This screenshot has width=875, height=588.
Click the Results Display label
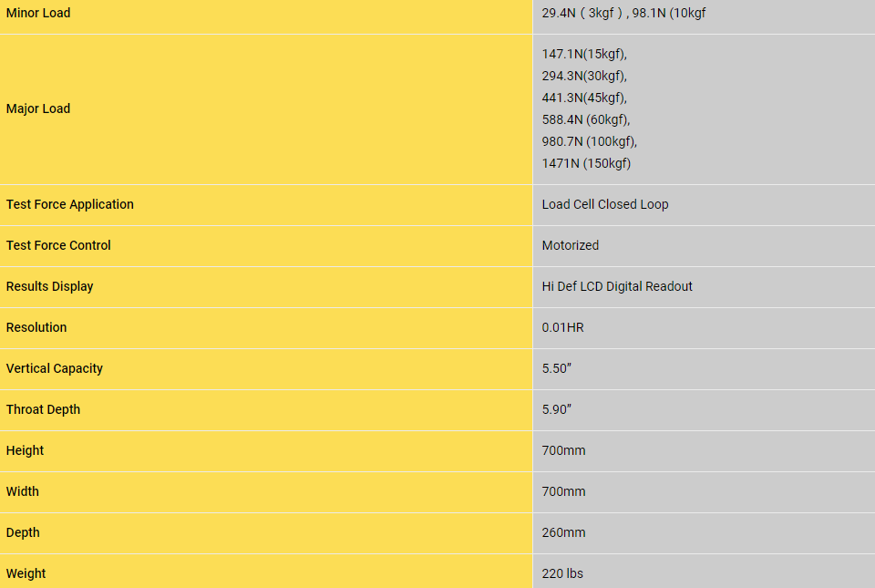[50, 286]
